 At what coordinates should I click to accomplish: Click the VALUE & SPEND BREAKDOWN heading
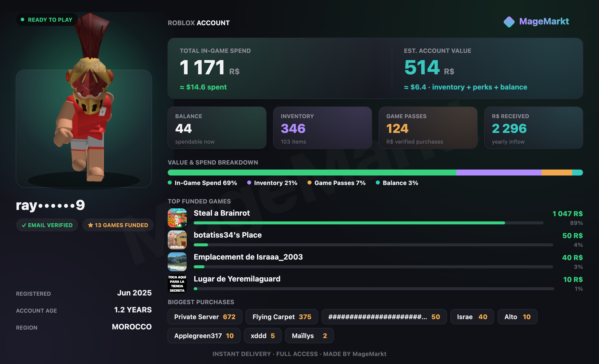(x=213, y=162)
